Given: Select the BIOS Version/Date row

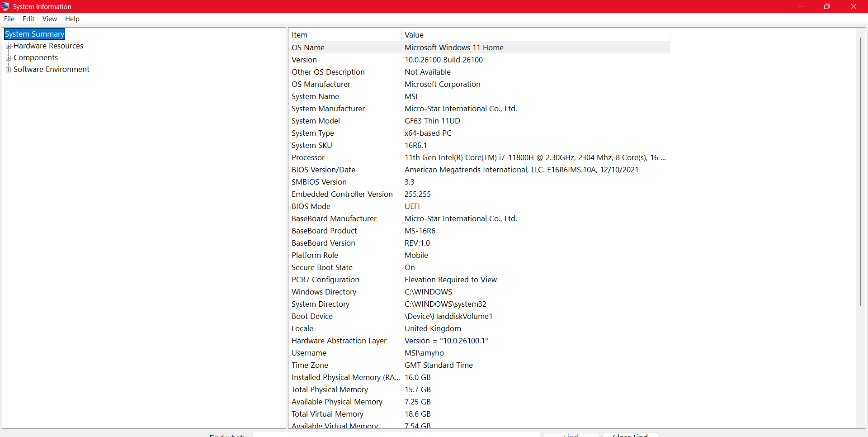Looking at the screenshot, I should click(480, 170).
